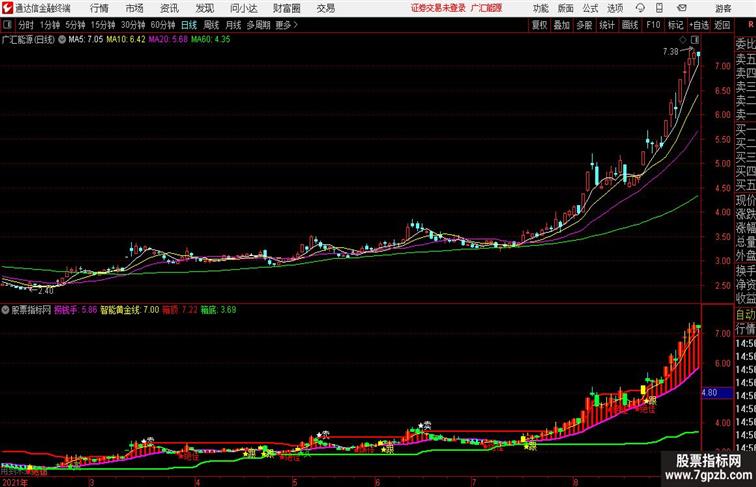The height and width of the screenshot is (487, 756).
Task: Click the 7.38 high price label
Action: coord(670,51)
